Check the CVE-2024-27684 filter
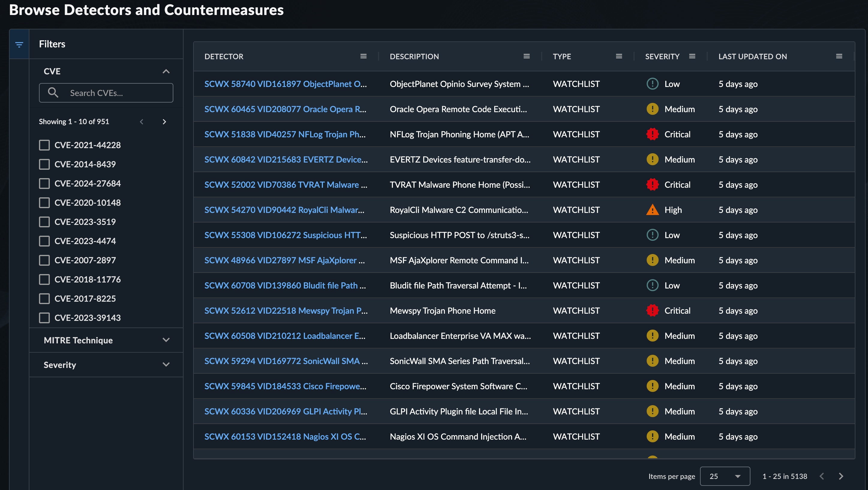This screenshot has width=868, height=490. click(44, 184)
